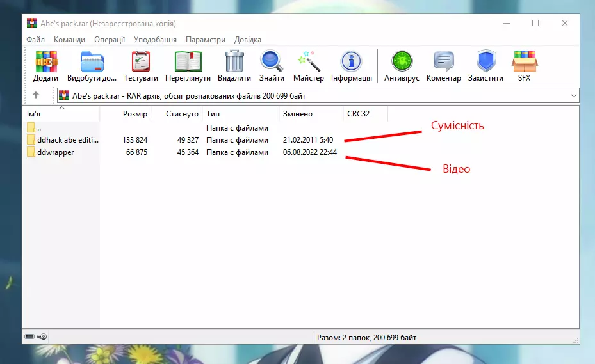Click the resize grip in status bar corner

pyautogui.click(x=576, y=340)
